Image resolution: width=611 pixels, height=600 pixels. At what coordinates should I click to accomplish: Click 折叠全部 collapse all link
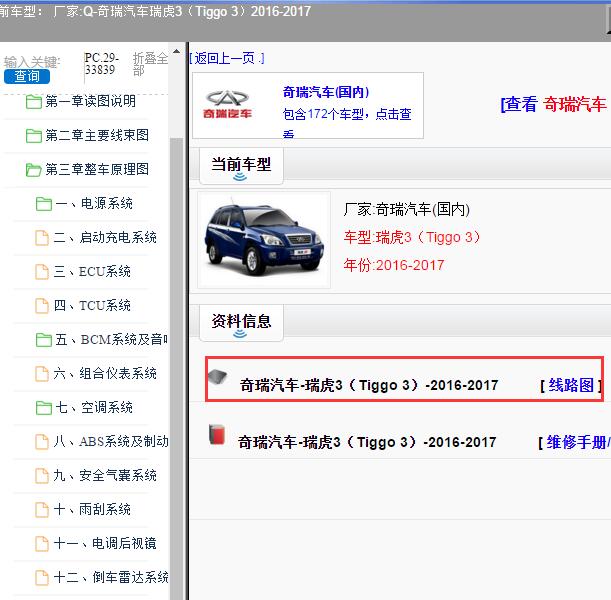point(150,64)
